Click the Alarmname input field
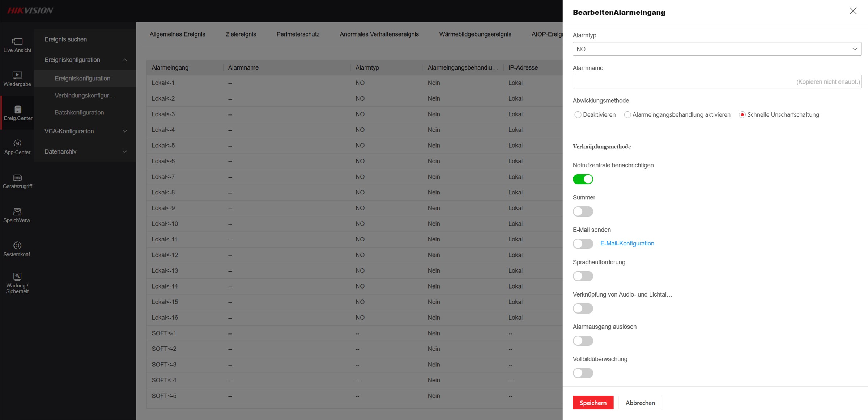 point(684,82)
